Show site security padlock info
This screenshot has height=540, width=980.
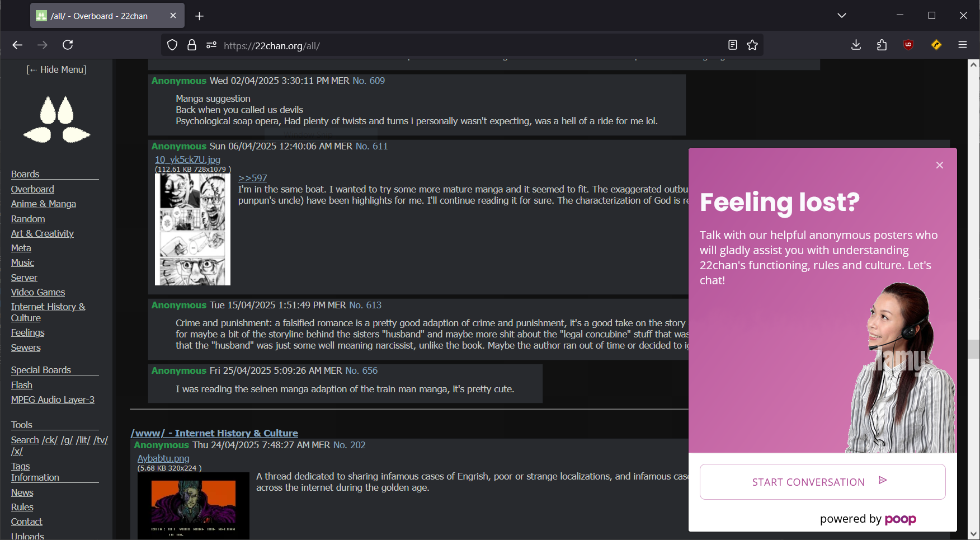pos(192,45)
